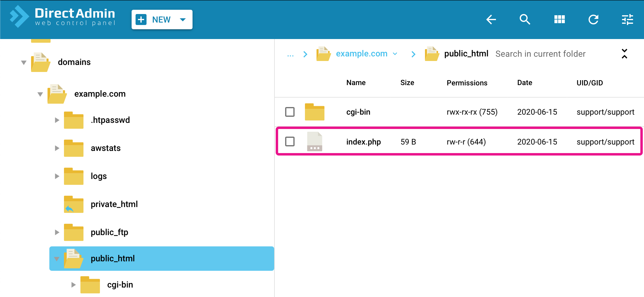Click the example.com breadcrumb link

[361, 54]
